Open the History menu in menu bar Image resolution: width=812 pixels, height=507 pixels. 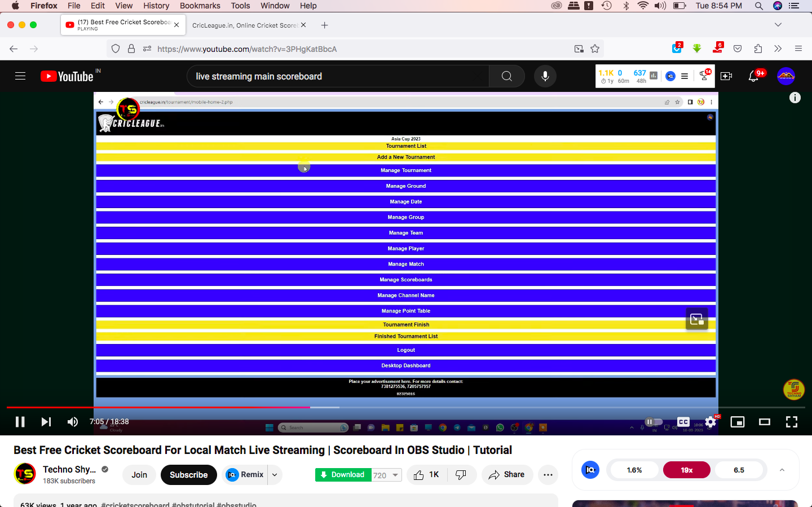156,6
